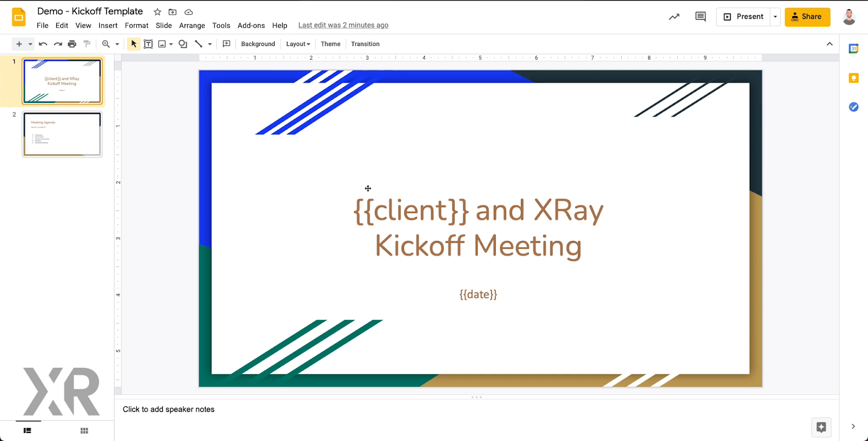Click the Share button
Viewport: 868px width, 441px height.
(x=807, y=17)
